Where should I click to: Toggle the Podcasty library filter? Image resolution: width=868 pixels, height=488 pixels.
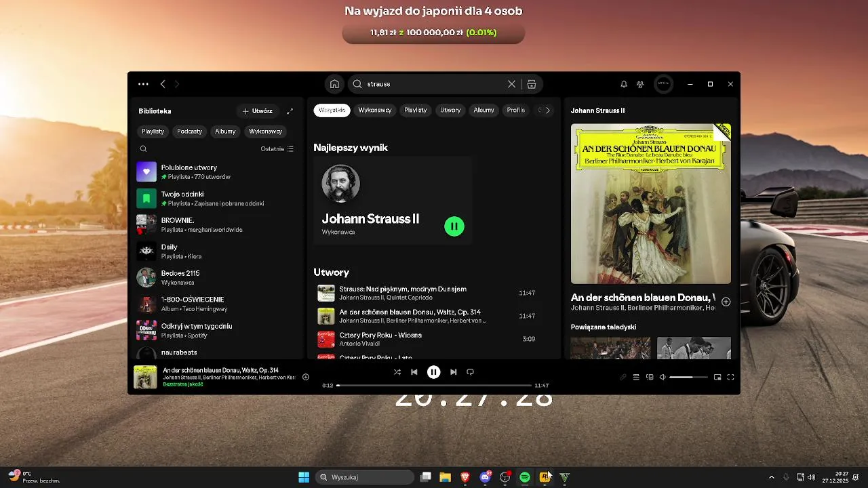tap(190, 131)
